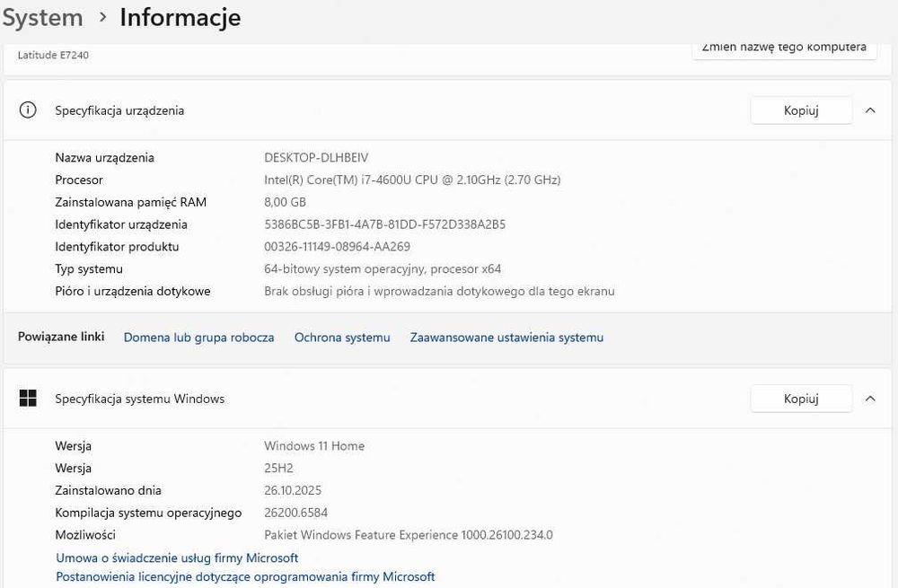The image size is (898, 588).
Task: Click the 'Procesor' label
Action: point(79,180)
